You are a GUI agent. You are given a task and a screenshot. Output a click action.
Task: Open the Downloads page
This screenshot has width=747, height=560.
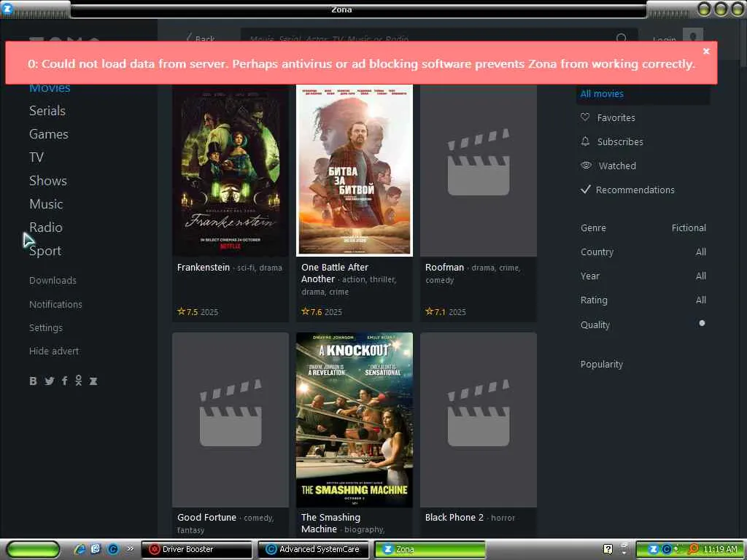coord(53,281)
